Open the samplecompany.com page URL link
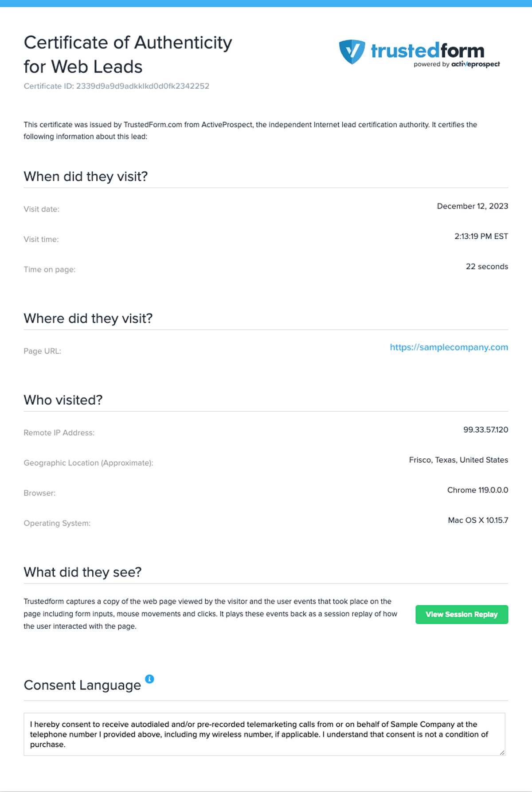This screenshot has height=792, width=532. pyautogui.click(x=449, y=347)
